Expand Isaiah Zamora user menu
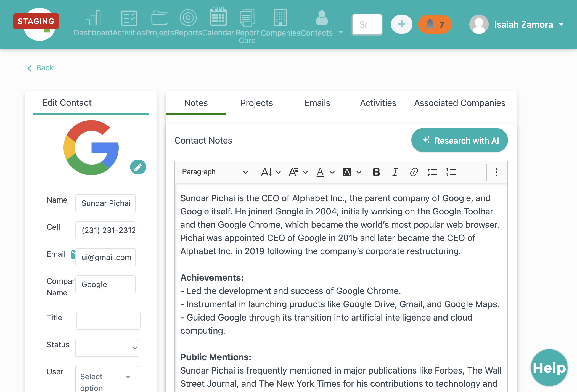This screenshot has width=577, height=392. click(x=517, y=24)
